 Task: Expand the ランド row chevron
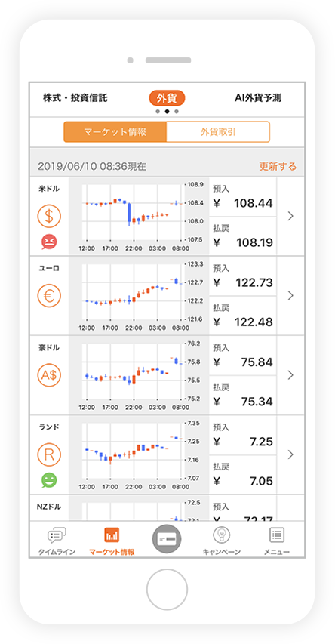[x=290, y=454]
